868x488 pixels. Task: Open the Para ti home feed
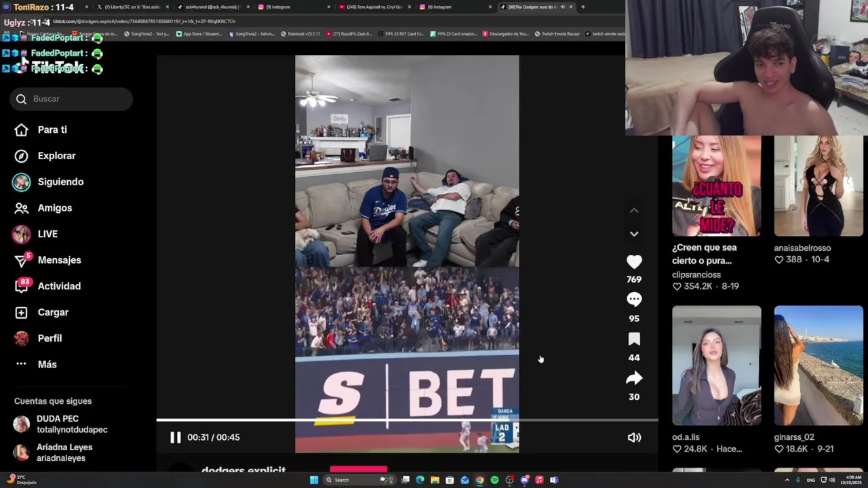(41, 129)
